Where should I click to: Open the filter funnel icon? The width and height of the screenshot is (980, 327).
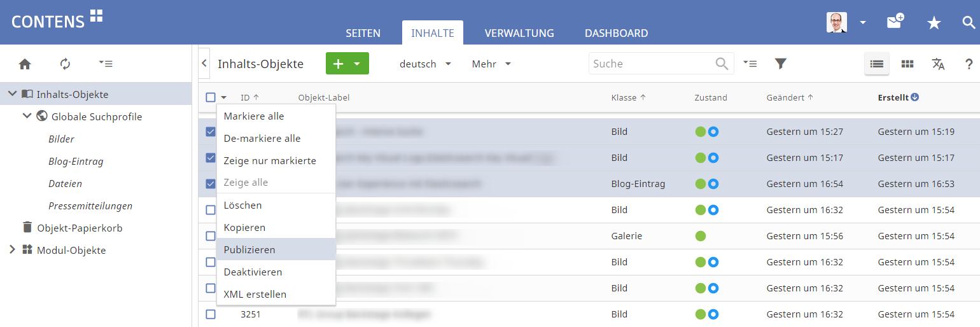(781, 64)
